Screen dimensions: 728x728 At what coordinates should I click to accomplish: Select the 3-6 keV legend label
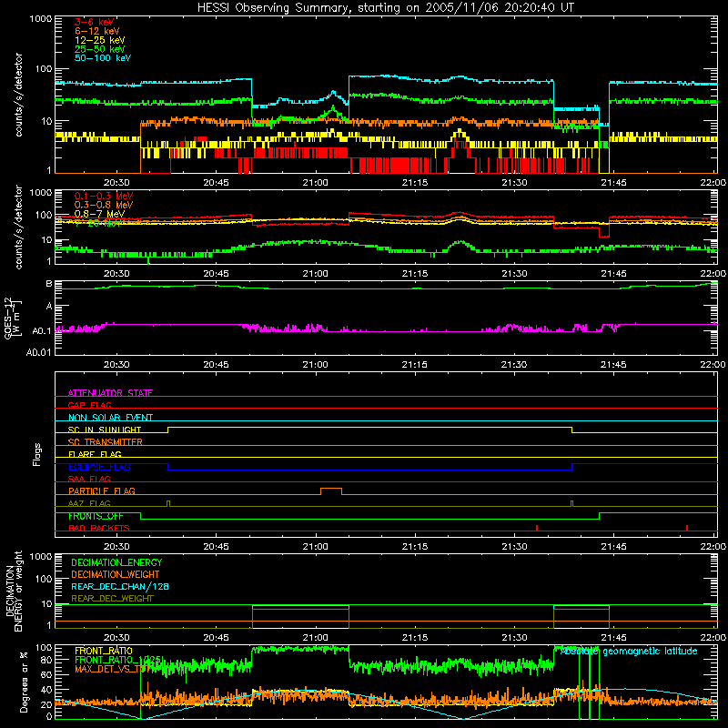95,22
